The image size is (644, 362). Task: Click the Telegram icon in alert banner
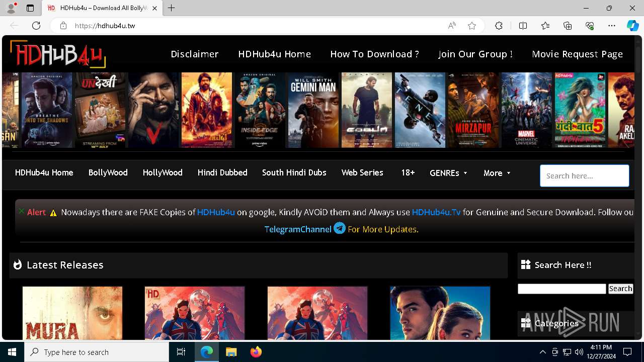[x=340, y=228]
